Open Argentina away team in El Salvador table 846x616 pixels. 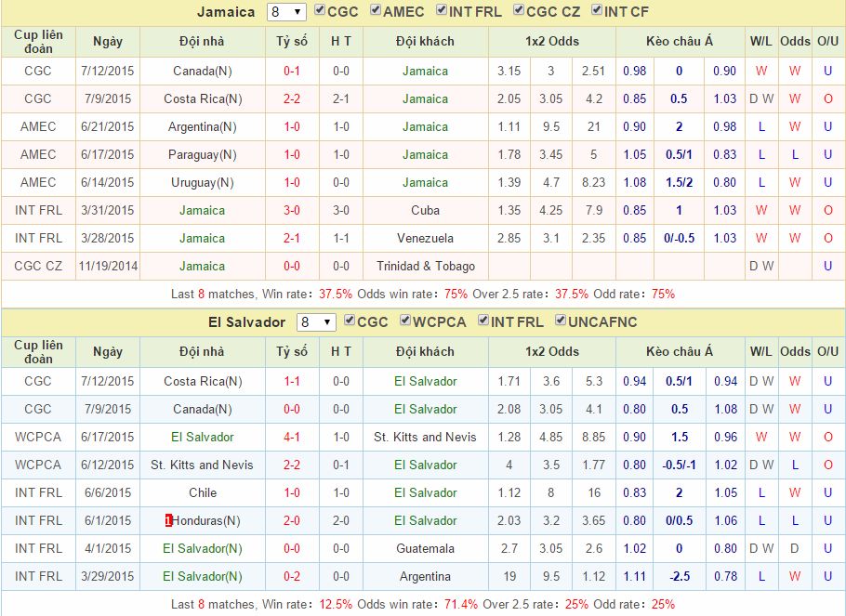425,577
